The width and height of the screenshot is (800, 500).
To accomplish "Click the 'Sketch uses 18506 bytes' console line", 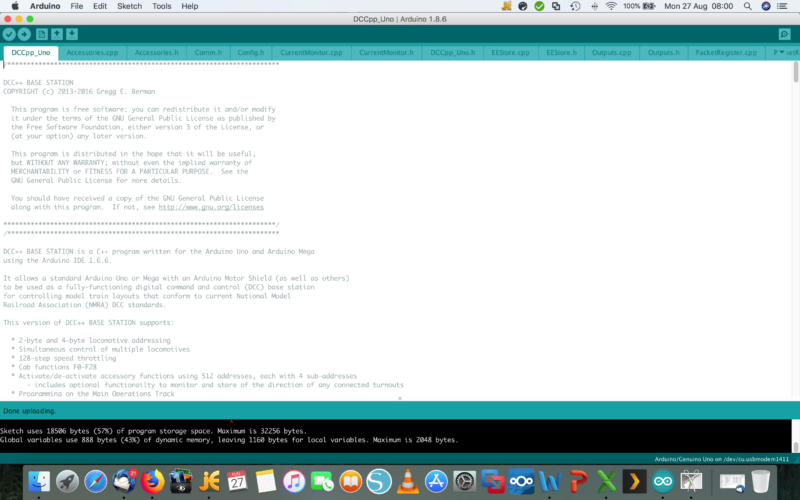I will coord(153,431).
